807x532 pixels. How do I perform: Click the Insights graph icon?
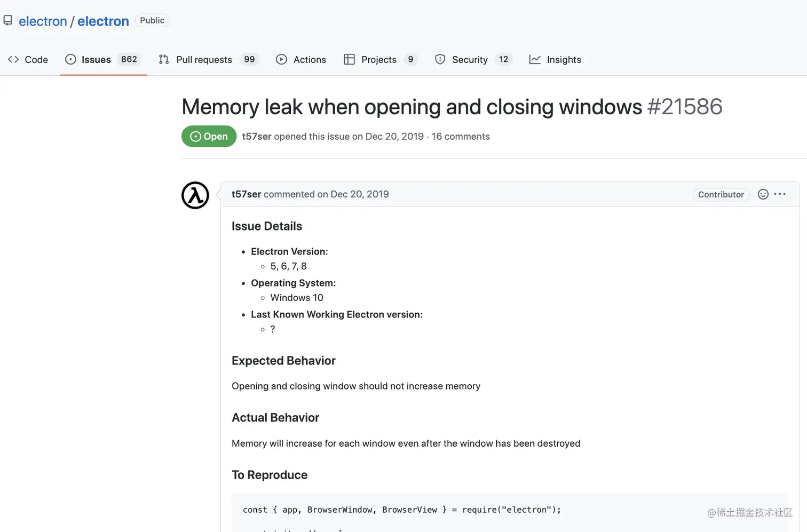(535, 59)
